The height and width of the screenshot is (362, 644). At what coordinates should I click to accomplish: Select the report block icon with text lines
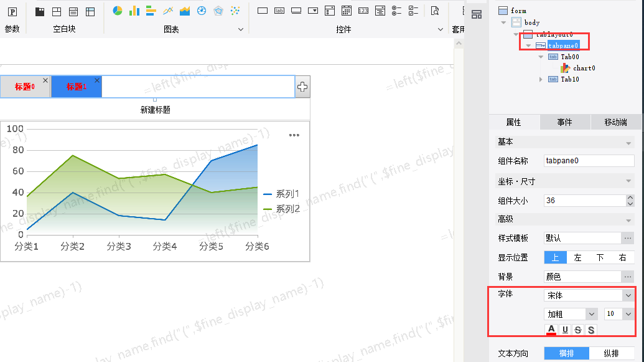(x=73, y=11)
